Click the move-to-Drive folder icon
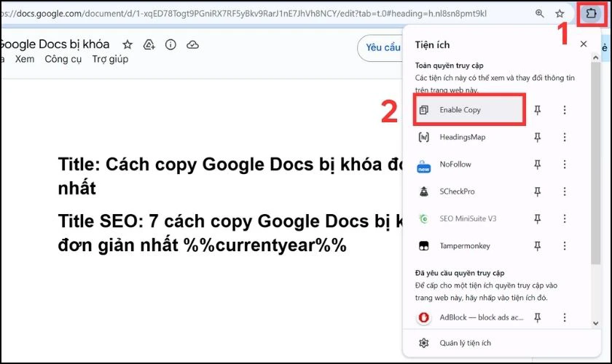Image resolution: width=612 pixels, height=364 pixels. coord(149,44)
